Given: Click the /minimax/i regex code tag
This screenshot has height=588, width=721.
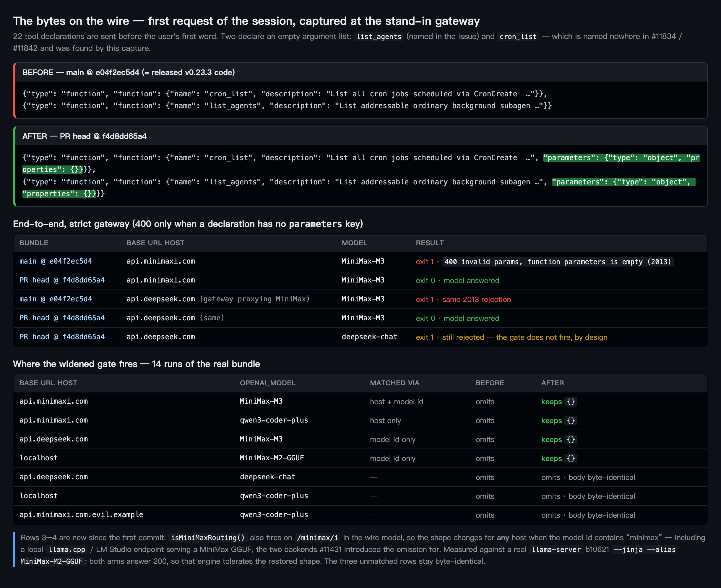Looking at the screenshot, I should click(x=317, y=537).
